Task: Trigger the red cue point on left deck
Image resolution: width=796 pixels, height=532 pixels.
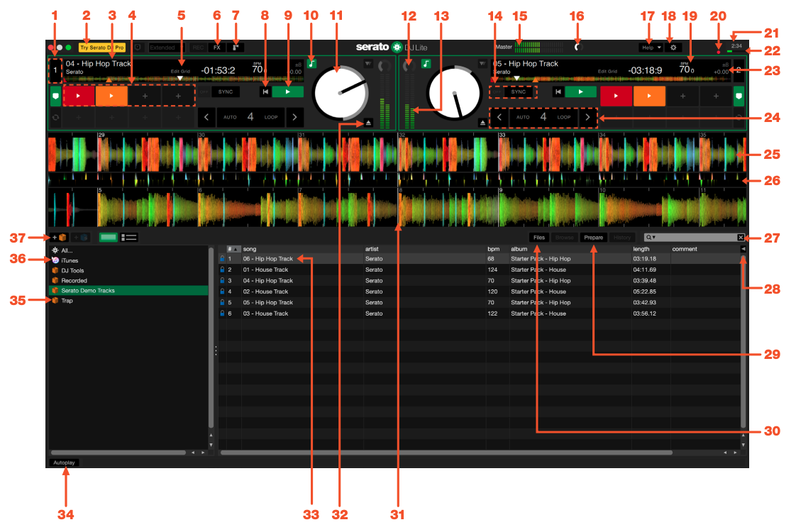Action: click(x=78, y=96)
